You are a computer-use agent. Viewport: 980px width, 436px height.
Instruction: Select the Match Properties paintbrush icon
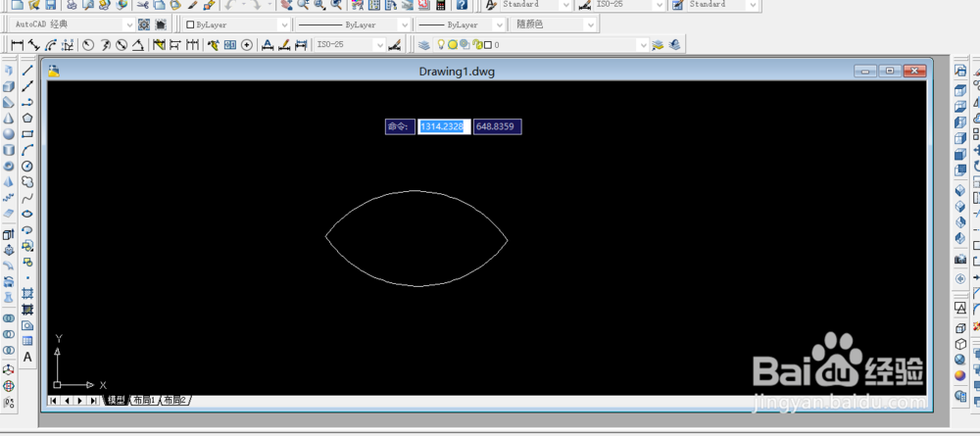coord(192,5)
